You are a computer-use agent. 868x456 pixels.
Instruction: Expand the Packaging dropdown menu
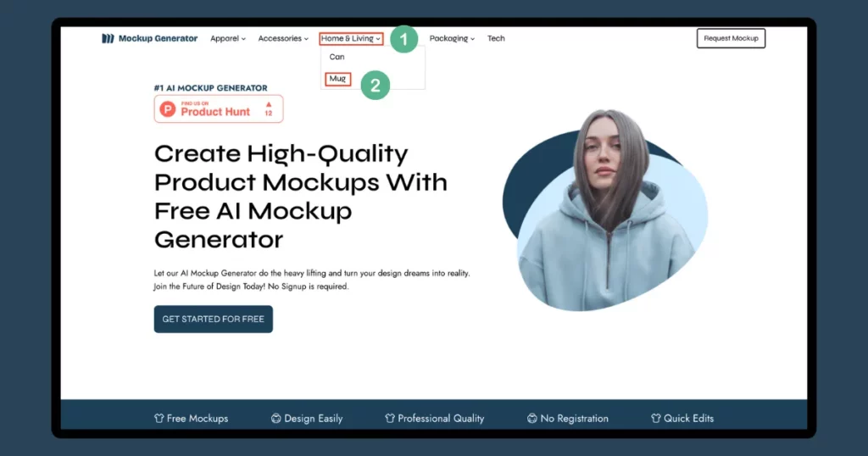(452, 38)
